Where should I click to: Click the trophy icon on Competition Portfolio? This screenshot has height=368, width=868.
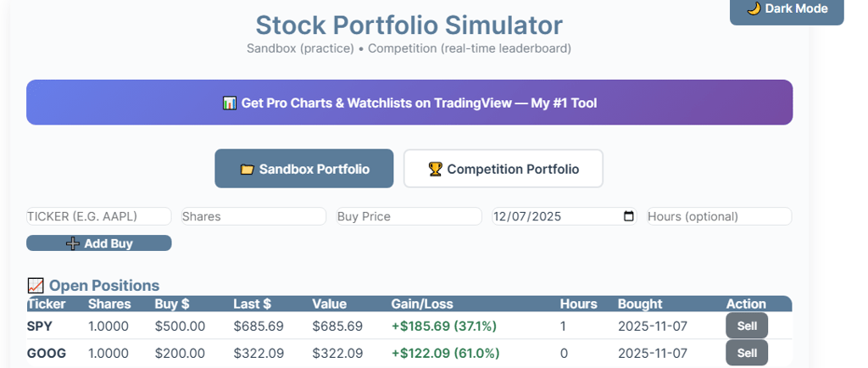pos(435,170)
